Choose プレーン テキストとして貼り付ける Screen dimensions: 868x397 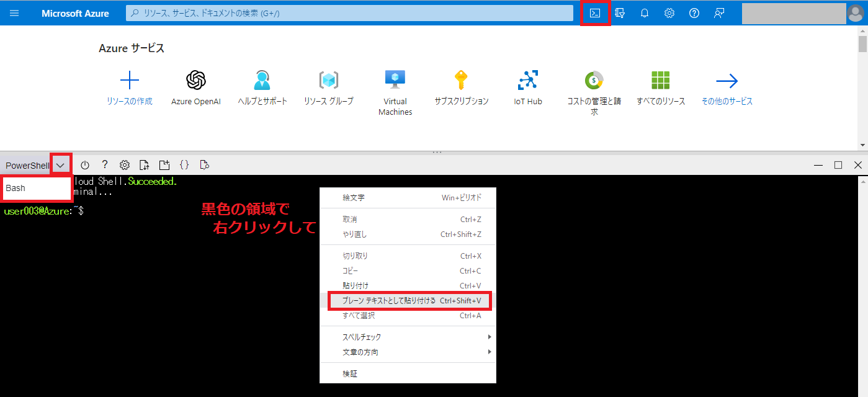click(x=409, y=301)
